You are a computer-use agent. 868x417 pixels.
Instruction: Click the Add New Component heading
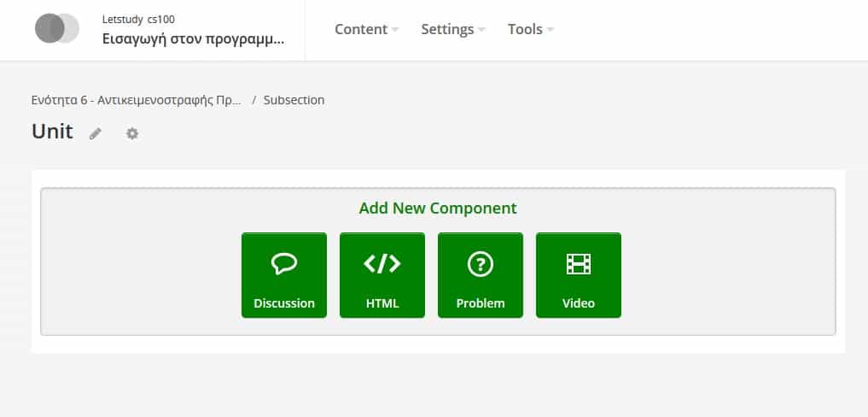pos(438,208)
